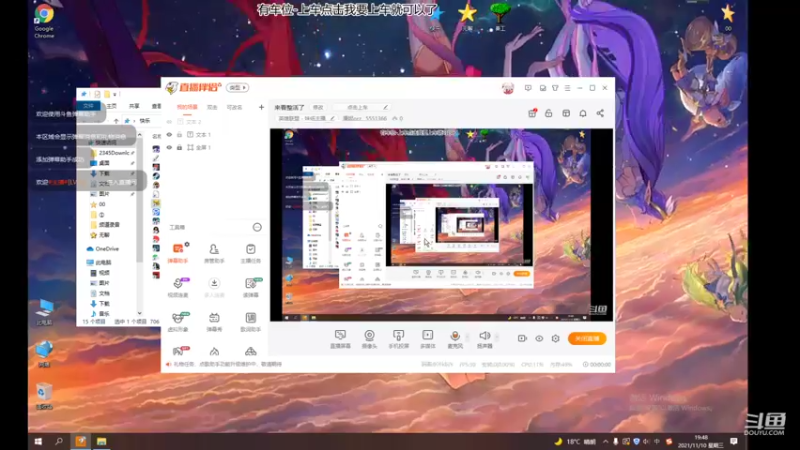The height and width of the screenshot is (450, 800).
Task: Open the streaming settings gear icon
Action: tap(556, 338)
